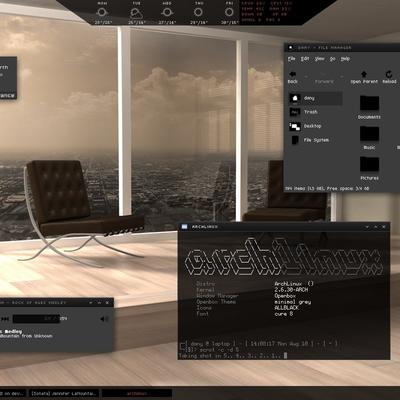The width and height of the screenshot is (400, 400).
Task: Click the red system stats readout in the top panel
Action: click(x=267, y=12)
